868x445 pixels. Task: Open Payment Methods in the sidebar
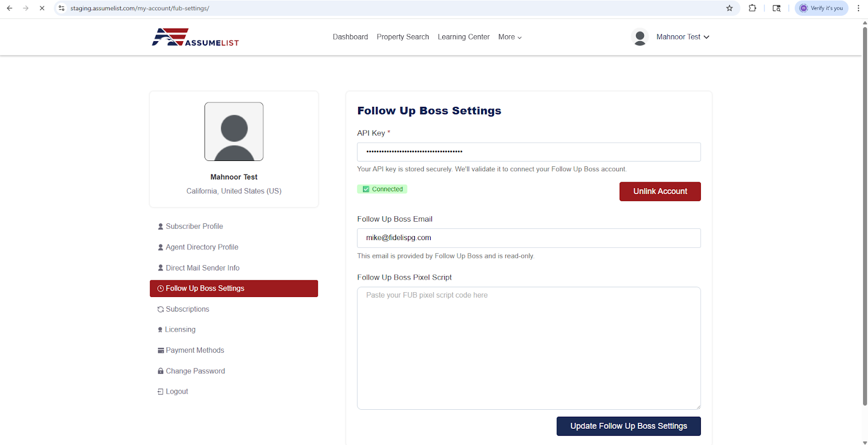pos(191,350)
